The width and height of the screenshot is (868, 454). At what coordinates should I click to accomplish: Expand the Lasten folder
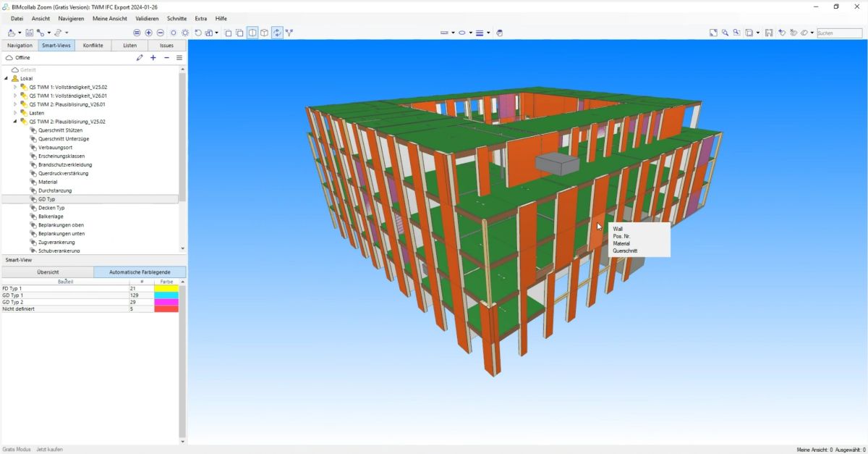pos(15,113)
